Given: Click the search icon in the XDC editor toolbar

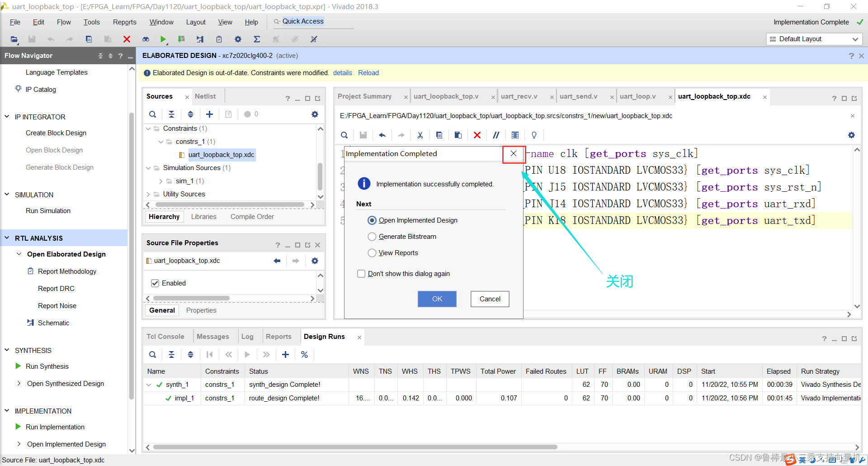Looking at the screenshot, I should (x=344, y=135).
